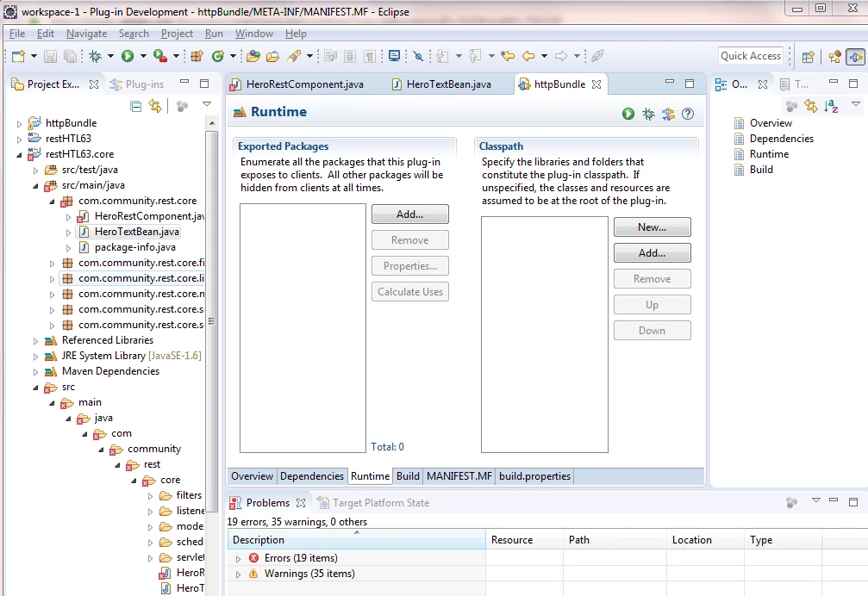
Task: Open the Project menu
Action: pyautogui.click(x=178, y=34)
